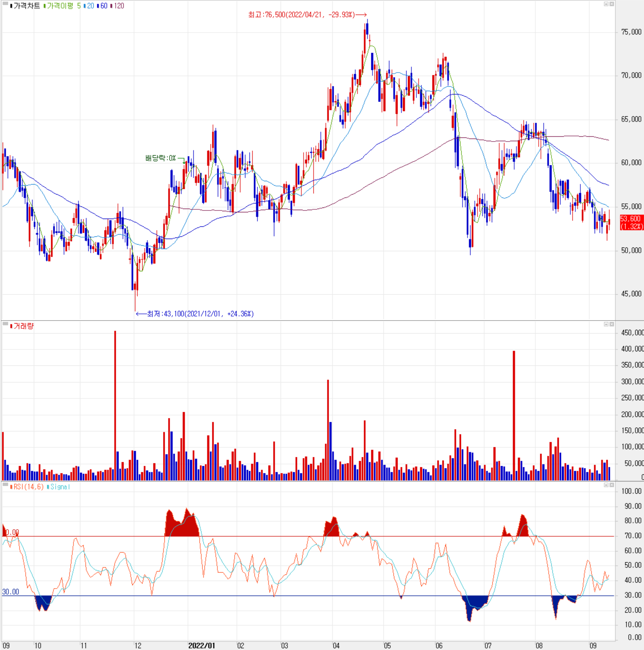
Task: Select the Signal legend label
Action: click(x=60, y=487)
